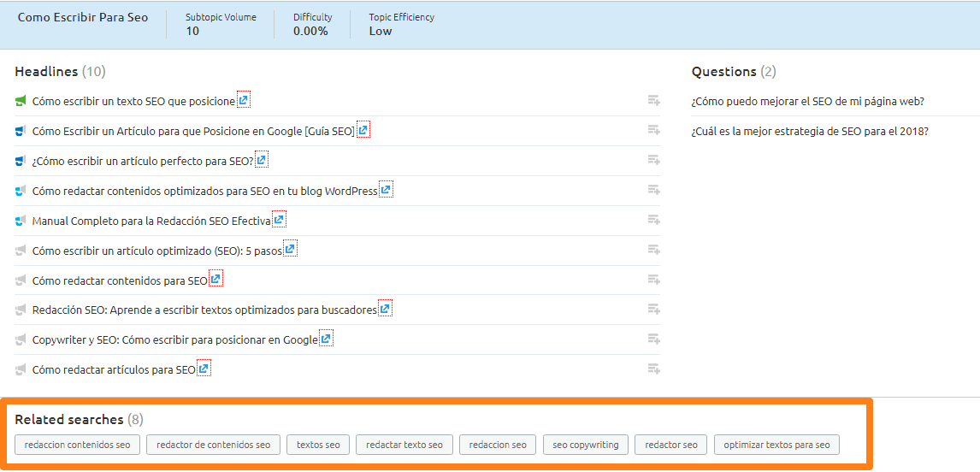Screen dimensions: 980x472
Task: Click the 'textos seo' related search
Action: (x=318, y=445)
